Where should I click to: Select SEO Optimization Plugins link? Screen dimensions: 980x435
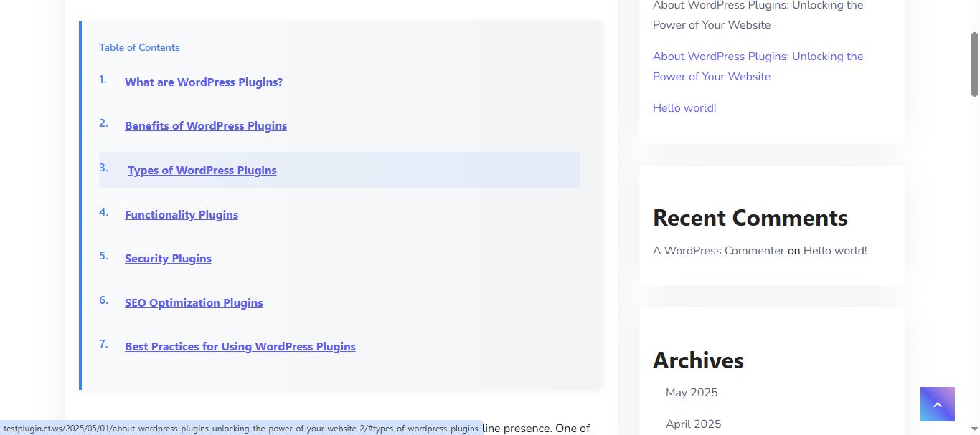pos(194,302)
